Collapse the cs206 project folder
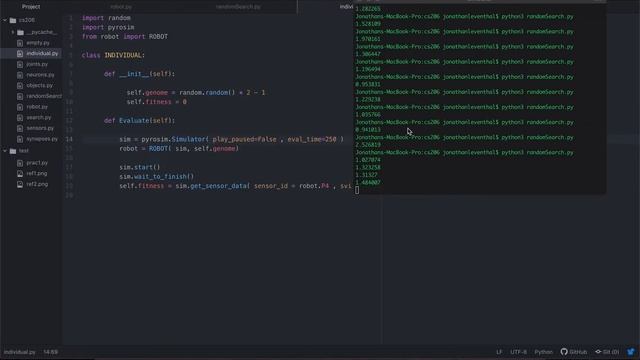The width and height of the screenshot is (640, 360). click(5, 20)
